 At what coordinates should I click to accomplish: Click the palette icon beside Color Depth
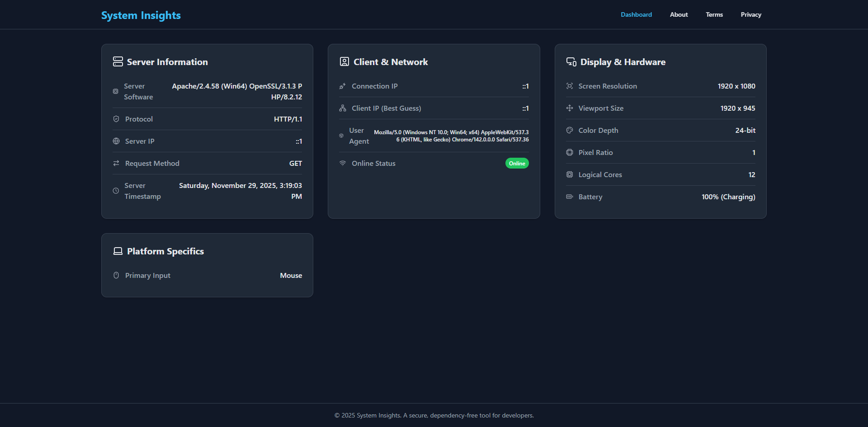[569, 130]
